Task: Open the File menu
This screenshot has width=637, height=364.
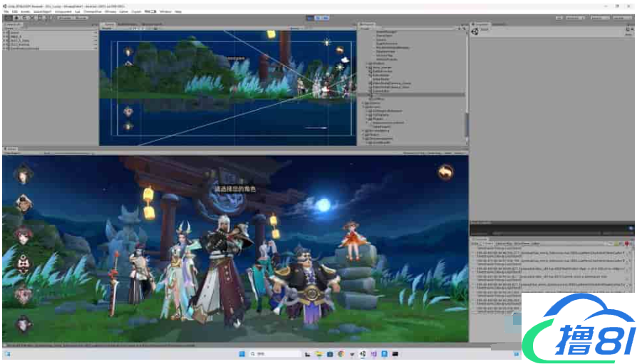Action: [x=6, y=11]
